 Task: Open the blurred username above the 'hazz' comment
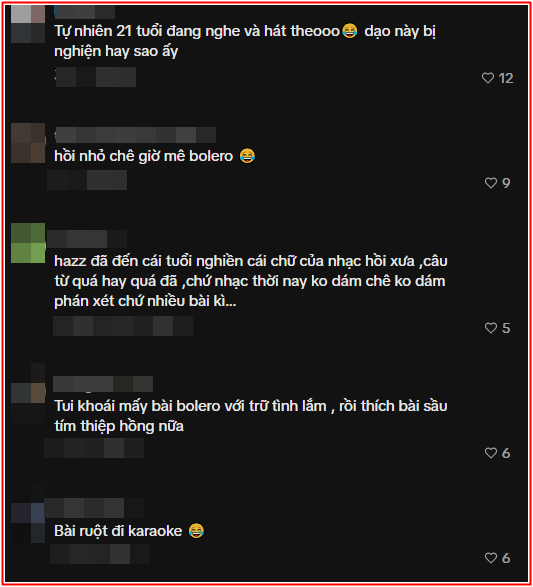coord(87,239)
